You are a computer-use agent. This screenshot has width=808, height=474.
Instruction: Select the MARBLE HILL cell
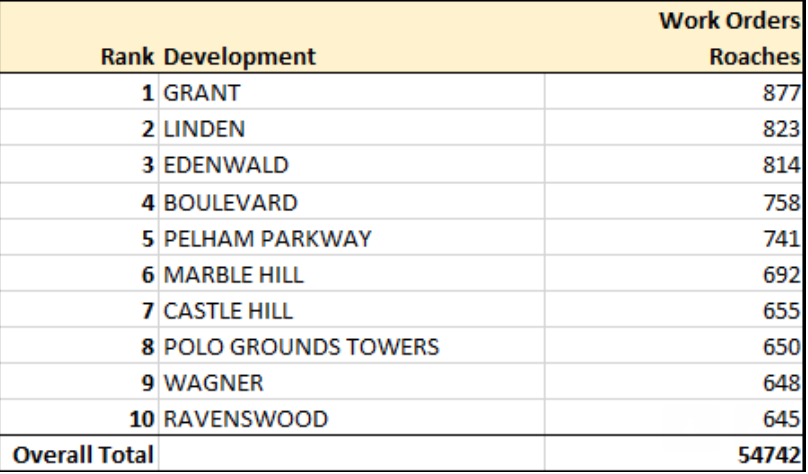coord(351,274)
